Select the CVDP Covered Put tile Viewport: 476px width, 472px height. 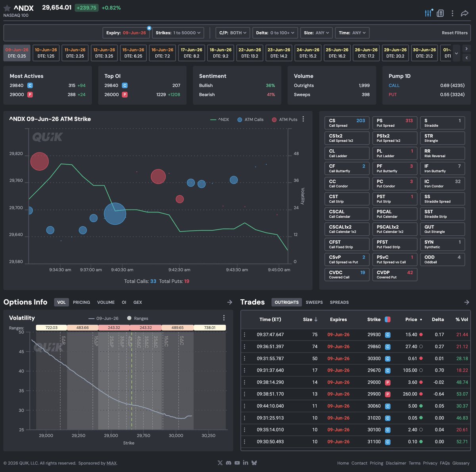tap(395, 275)
